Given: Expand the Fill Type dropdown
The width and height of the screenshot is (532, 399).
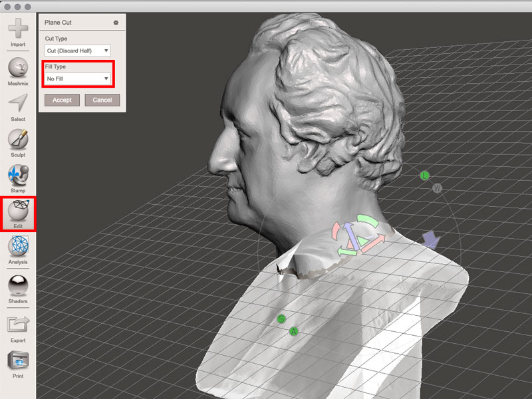Looking at the screenshot, I should click(x=77, y=78).
